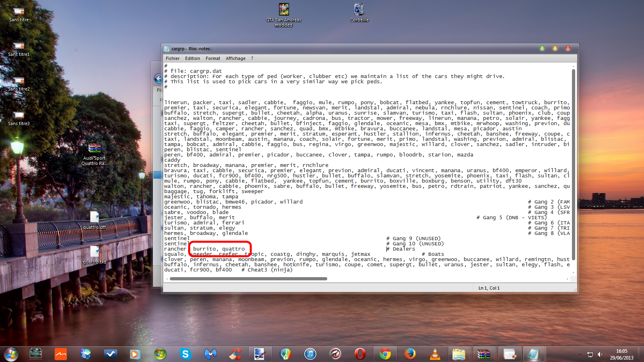Select the Audi Sport Quattro archive icon
The image size is (644, 362).
point(95,154)
